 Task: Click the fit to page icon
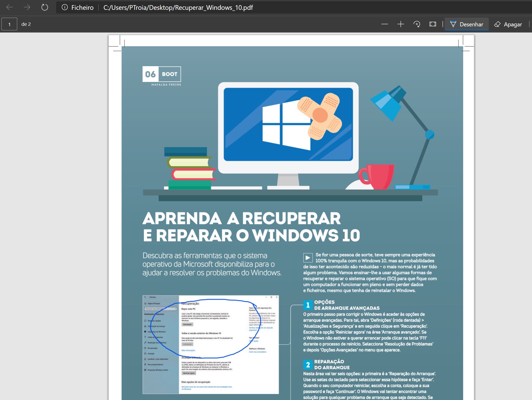tap(433, 24)
